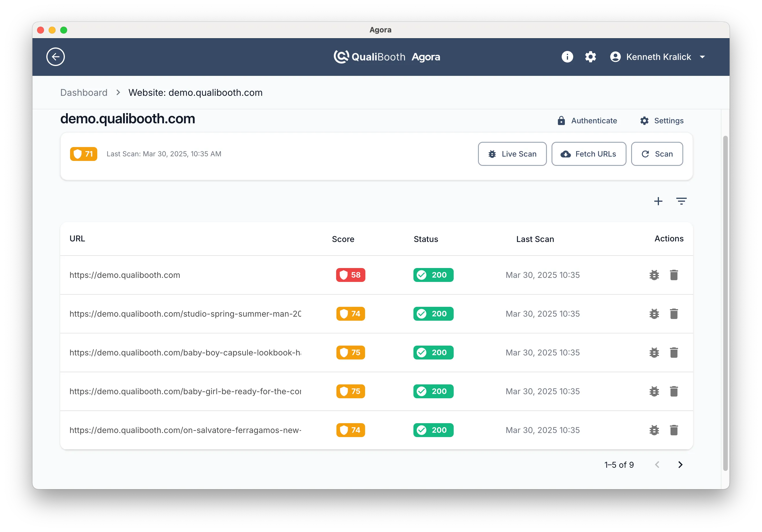
Task: Click the user avatar icon
Action: click(615, 57)
